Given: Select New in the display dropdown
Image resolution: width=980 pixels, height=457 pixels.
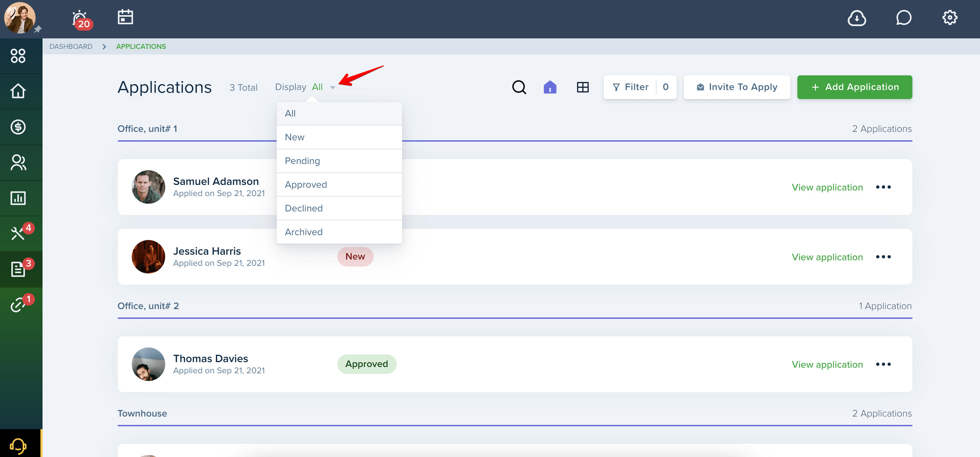Looking at the screenshot, I should 339,137.
